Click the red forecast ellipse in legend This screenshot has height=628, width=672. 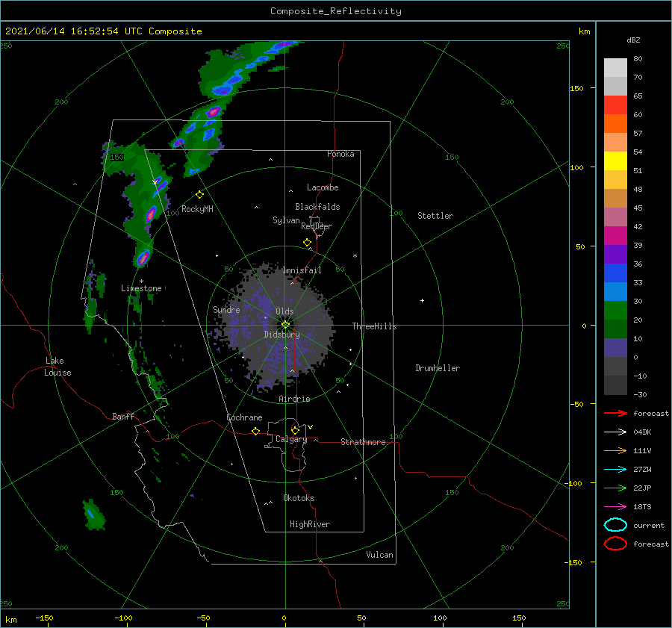point(615,544)
